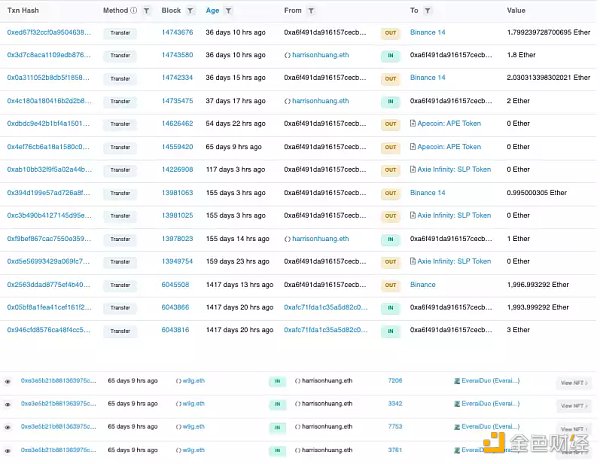
Task: Open harrisonhuang.eth in block 14735475 row
Action: pos(321,101)
